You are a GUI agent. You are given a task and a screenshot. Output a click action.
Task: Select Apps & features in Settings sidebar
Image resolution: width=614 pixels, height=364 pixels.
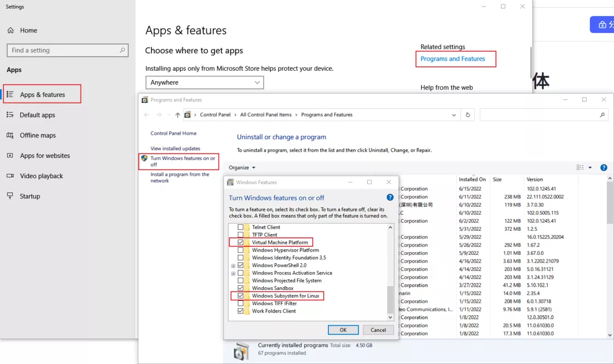tap(42, 94)
